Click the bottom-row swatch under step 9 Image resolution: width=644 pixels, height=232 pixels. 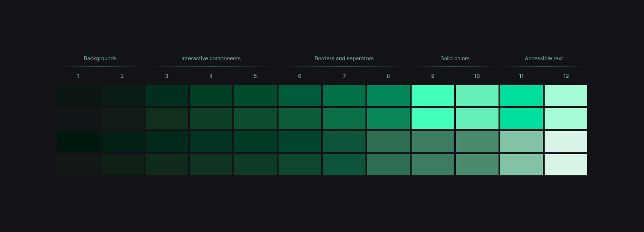click(433, 165)
